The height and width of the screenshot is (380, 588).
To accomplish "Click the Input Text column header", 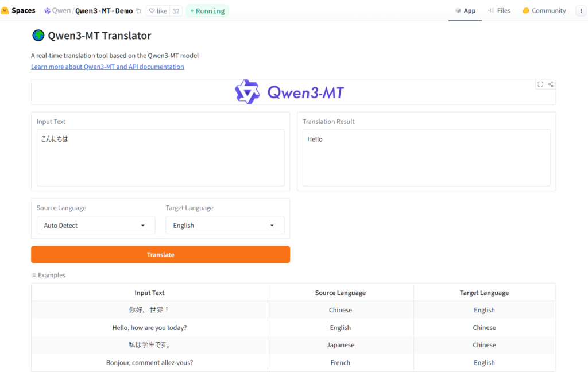I will (150, 293).
